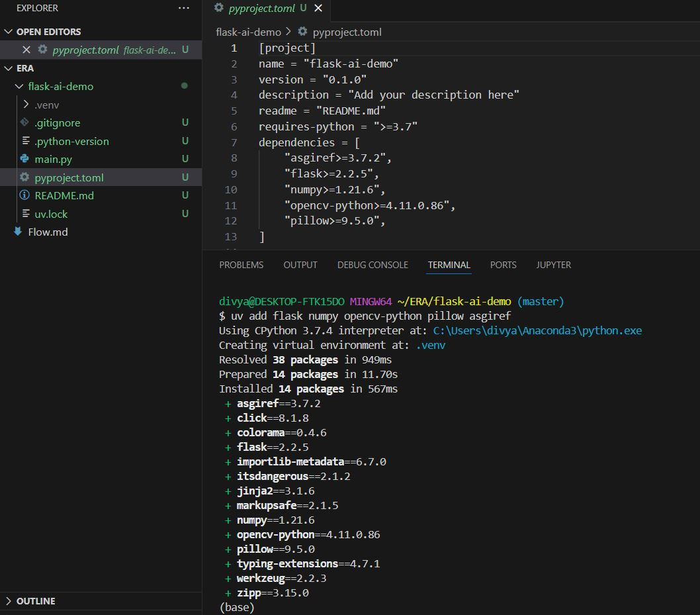Collapse the flask-ai-demo folder

(x=19, y=87)
